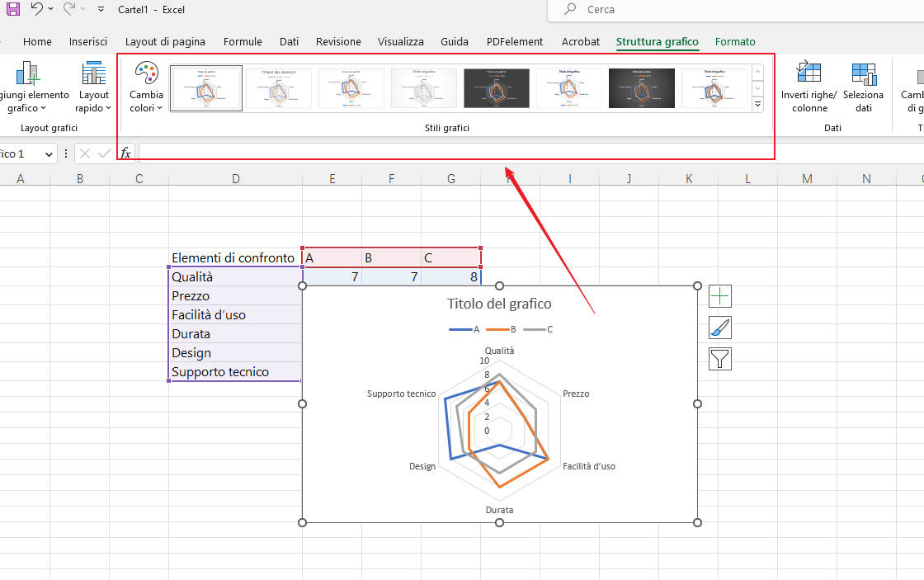Click the 'Supporto tecnico' chart axis label
Screen dimensions: 924x580
(401, 394)
